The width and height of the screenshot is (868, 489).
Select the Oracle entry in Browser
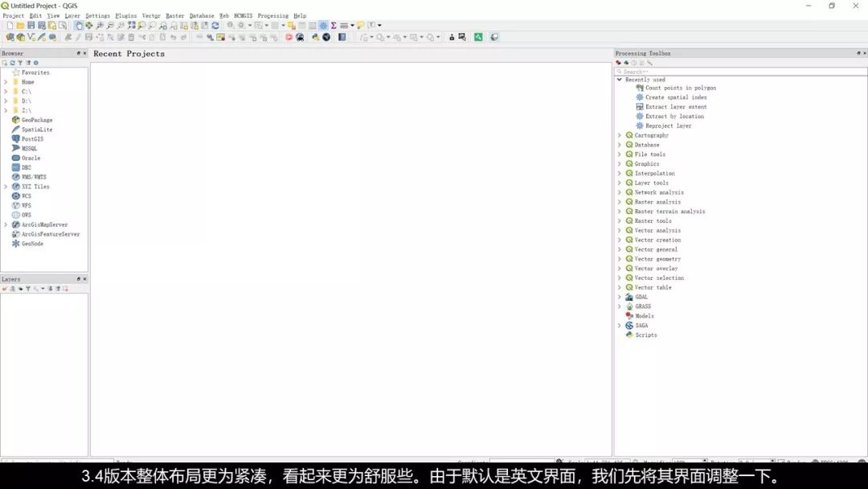(31, 158)
